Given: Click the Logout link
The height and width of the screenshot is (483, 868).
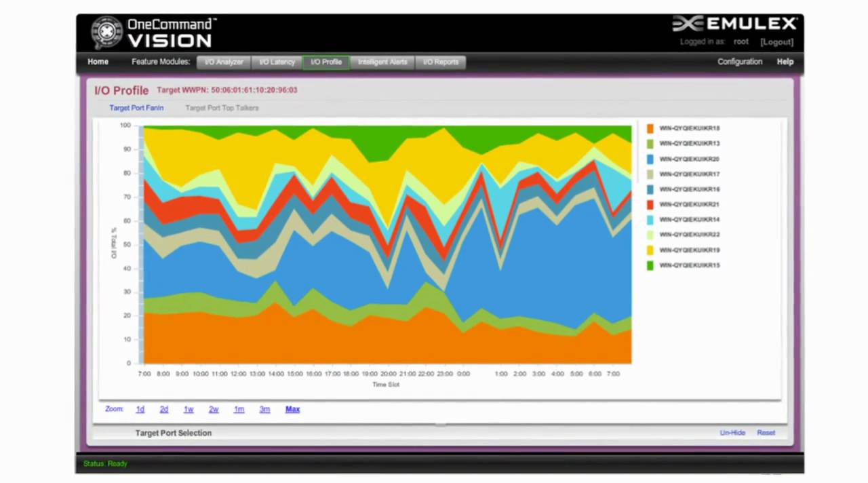Looking at the screenshot, I should (776, 42).
